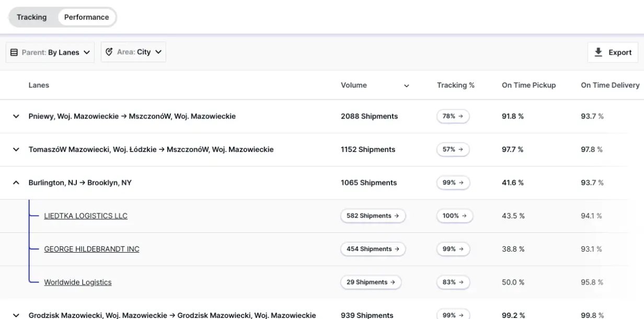Click the 83% tracking badge for Worldwide Logistics

(x=453, y=282)
